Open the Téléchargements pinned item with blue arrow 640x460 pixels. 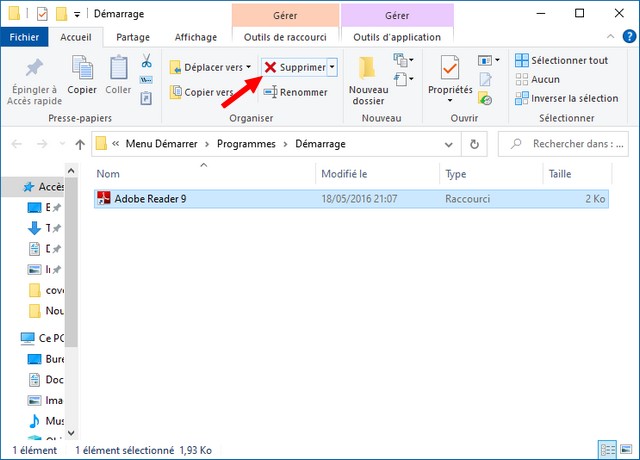click(44, 228)
